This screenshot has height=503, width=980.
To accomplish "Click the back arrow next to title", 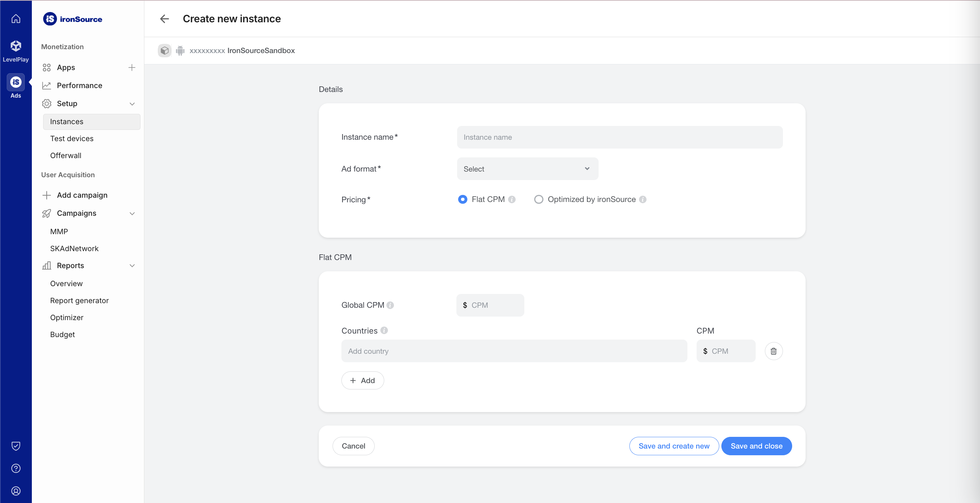I will click(x=165, y=19).
